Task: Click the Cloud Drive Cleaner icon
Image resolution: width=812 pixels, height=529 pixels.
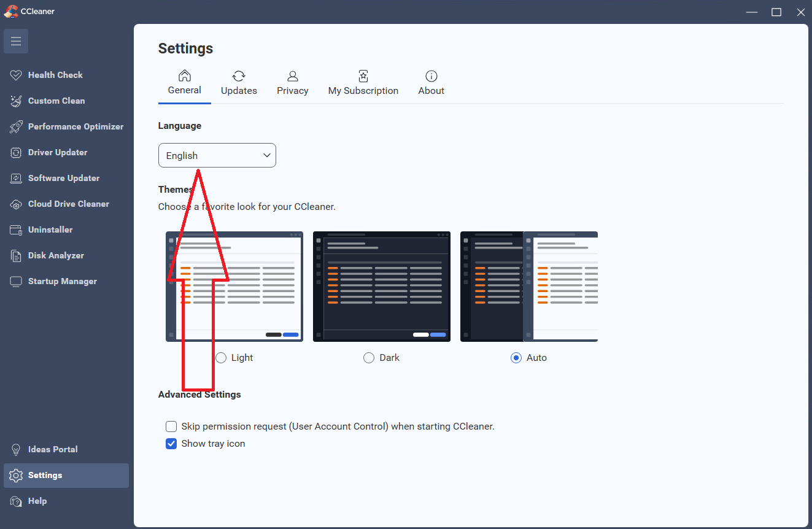Action: tap(16, 204)
